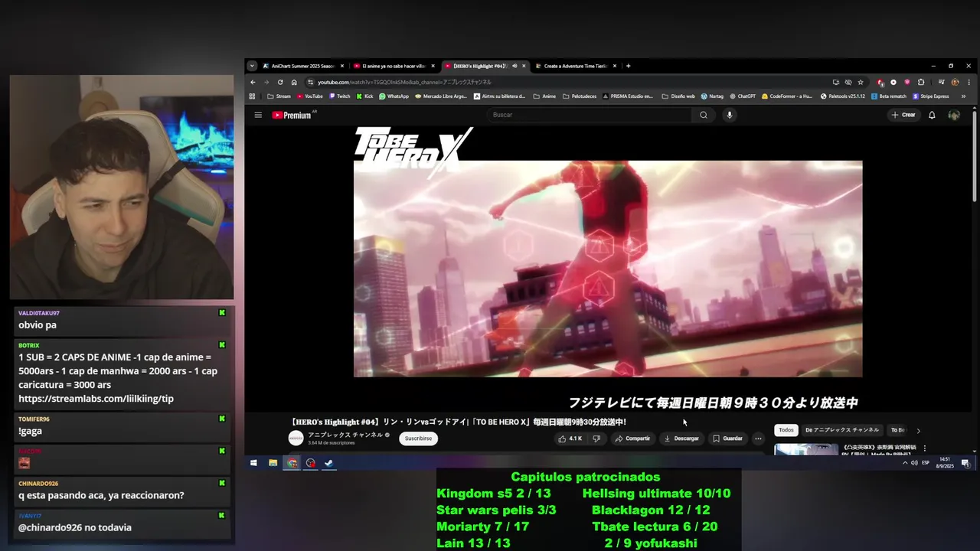Image resolution: width=980 pixels, height=551 pixels.
Task: Open the Extensions puzzle icon
Action: coord(921,82)
